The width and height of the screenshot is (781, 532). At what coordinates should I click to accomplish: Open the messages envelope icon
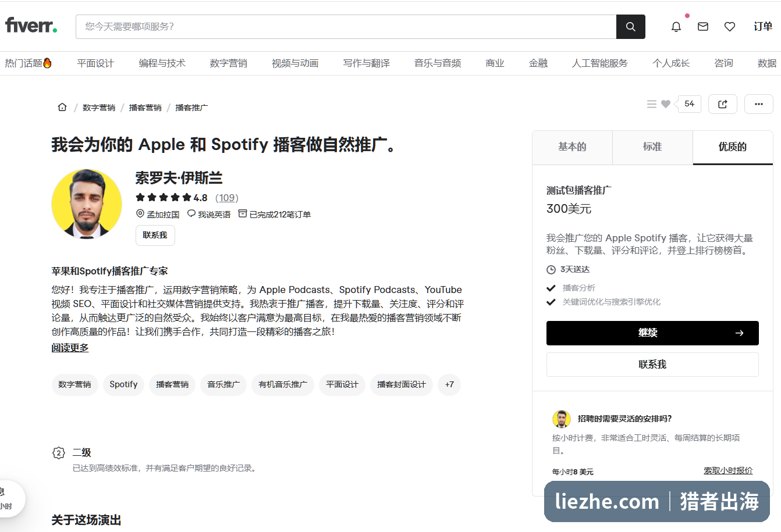pyautogui.click(x=703, y=27)
